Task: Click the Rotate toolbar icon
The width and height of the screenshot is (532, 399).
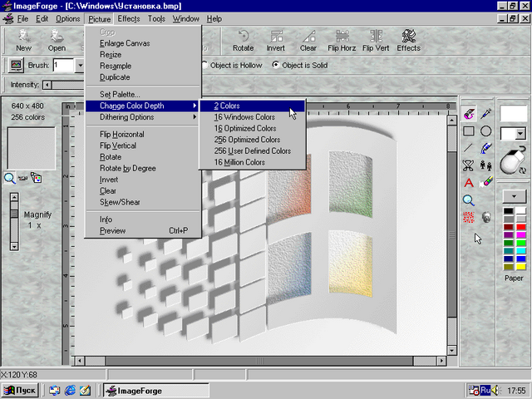Action: coord(244,40)
